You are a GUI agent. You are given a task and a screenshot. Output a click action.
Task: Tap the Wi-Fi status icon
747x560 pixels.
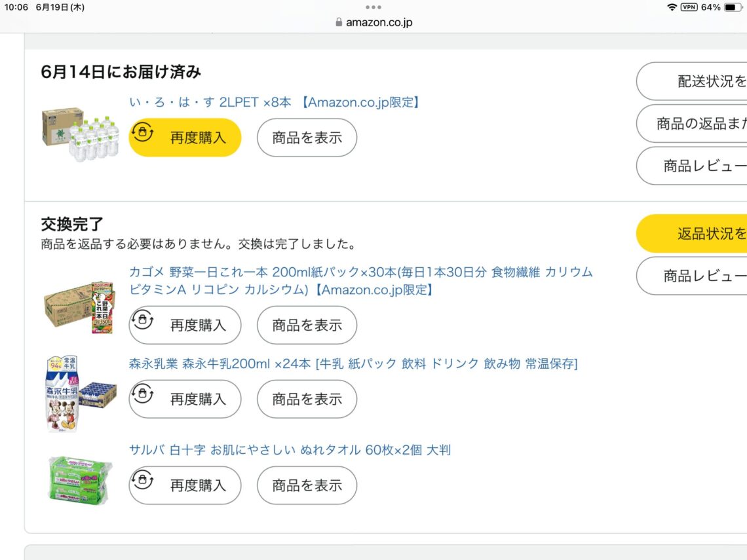(x=672, y=7)
